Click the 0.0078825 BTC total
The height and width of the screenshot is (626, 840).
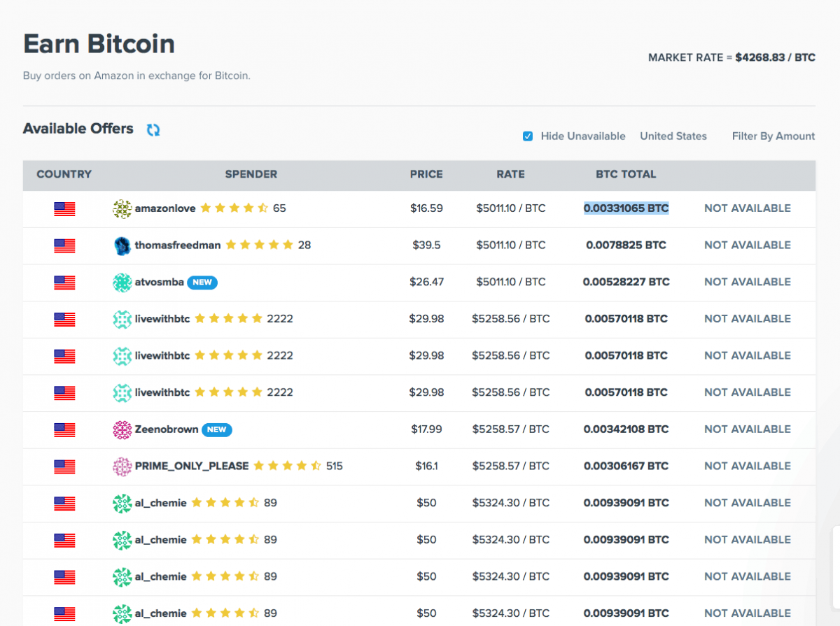tap(626, 246)
